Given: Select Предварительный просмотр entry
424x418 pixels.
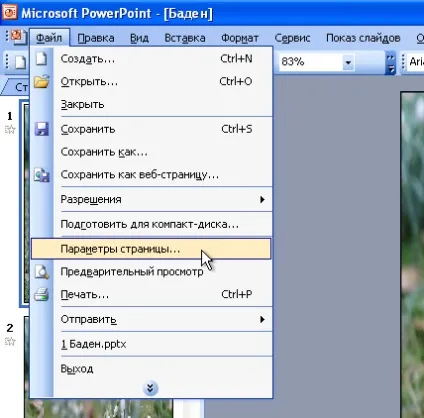Looking at the screenshot, I should pyautogui.click(x=151, y=272).
